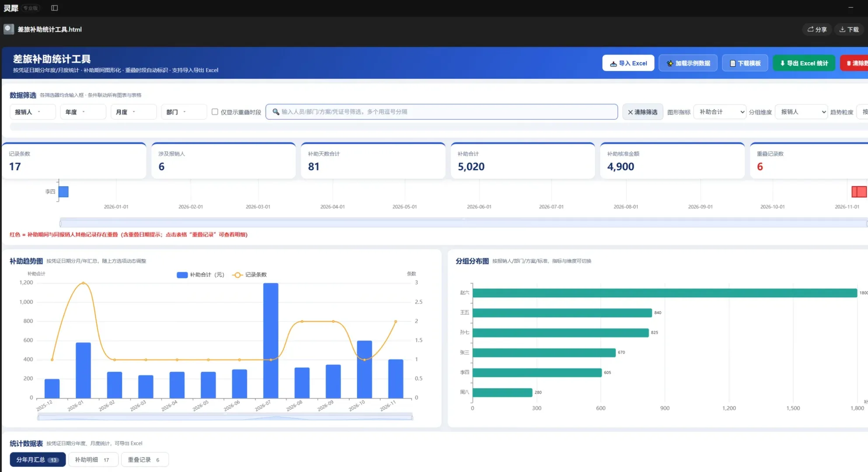Click the 导入 Excel upload button

click(x=628, y=63)
